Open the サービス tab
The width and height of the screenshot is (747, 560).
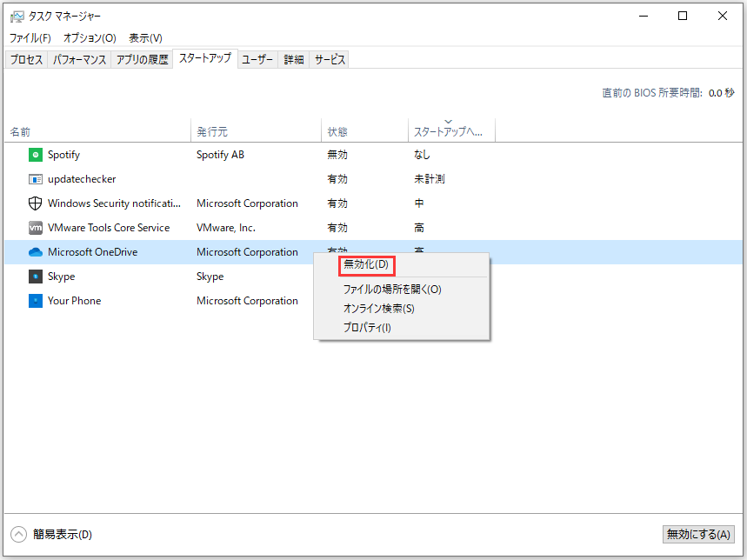point(330,59)
